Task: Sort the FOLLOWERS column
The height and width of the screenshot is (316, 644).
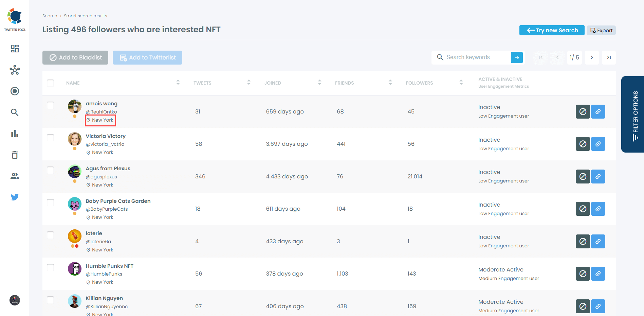Action: click(461, 82)
